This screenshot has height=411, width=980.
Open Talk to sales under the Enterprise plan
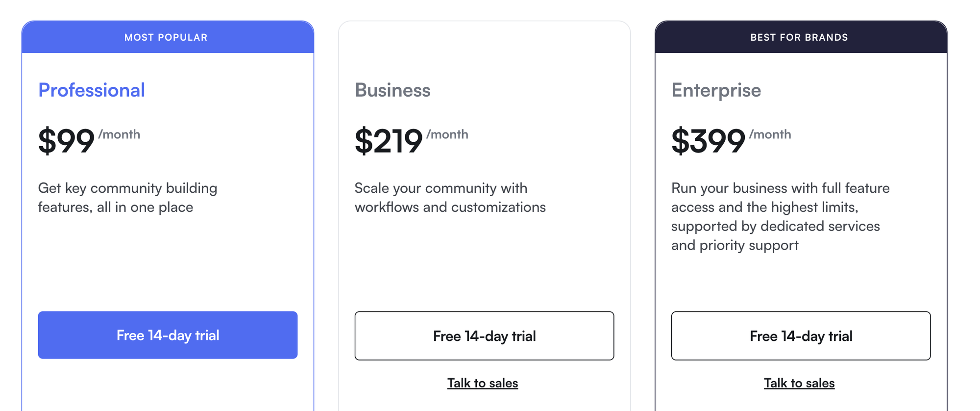[x=799, y=383]
